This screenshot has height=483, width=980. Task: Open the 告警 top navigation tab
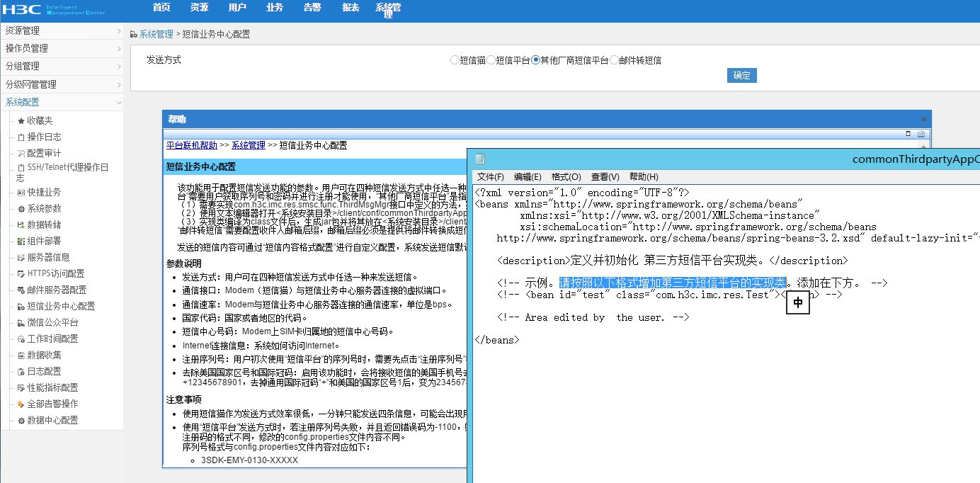[312, 7]
